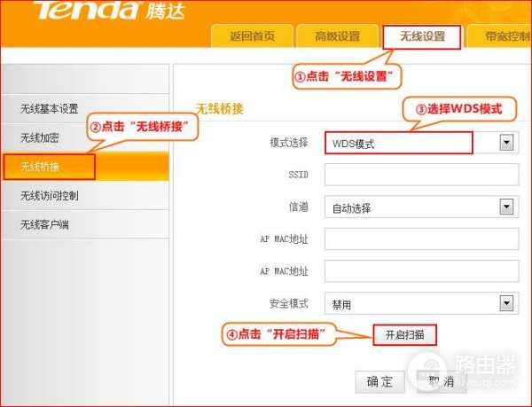Open the 带宽控制 tab

click(500, 36)
